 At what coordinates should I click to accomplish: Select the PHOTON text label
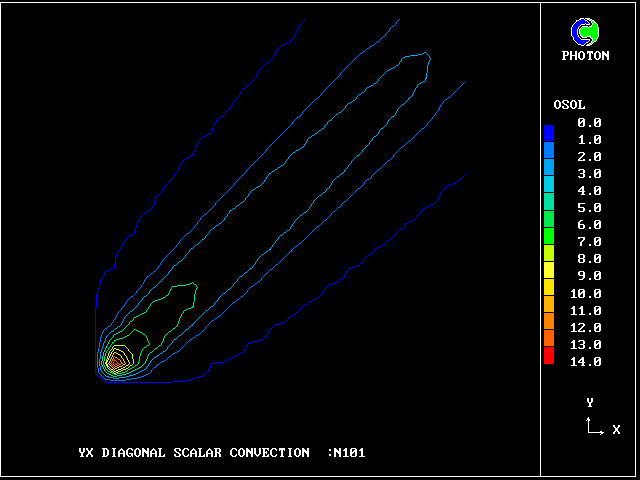coord(585,56)
